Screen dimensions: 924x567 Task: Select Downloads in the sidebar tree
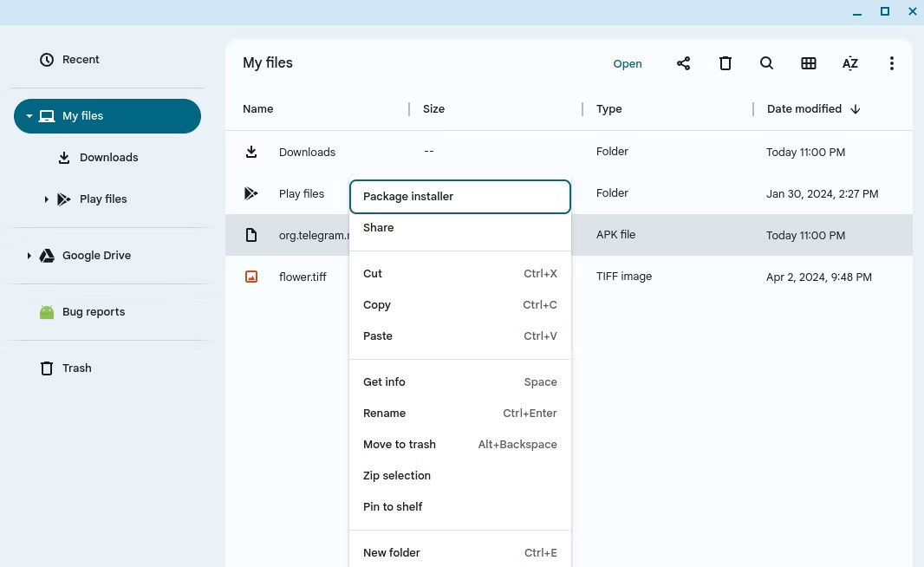(x=108, y=158)
